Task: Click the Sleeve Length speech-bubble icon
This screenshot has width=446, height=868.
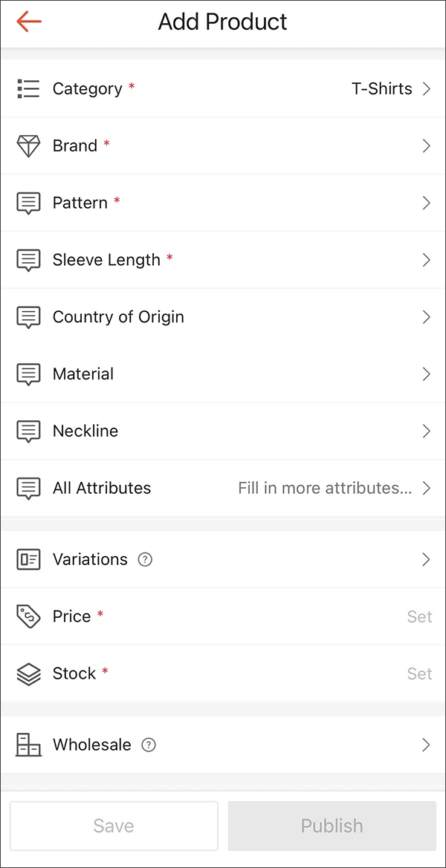Action: click(28, 260)
